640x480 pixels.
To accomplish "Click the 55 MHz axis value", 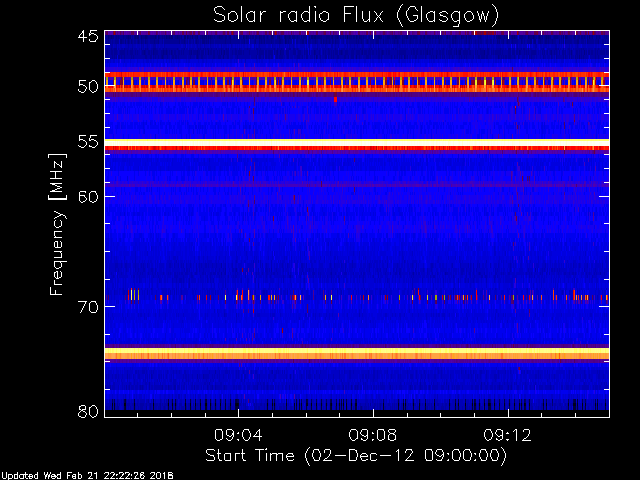I will coord(88,142).
